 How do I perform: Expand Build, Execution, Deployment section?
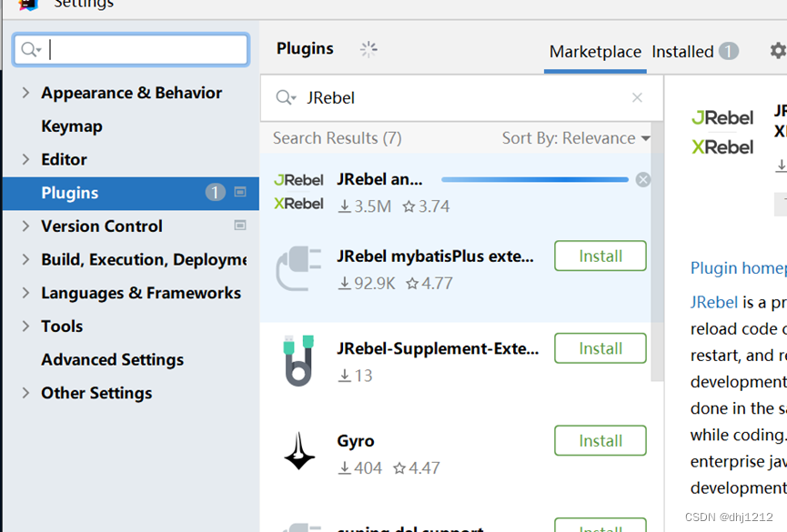(25, 259)
